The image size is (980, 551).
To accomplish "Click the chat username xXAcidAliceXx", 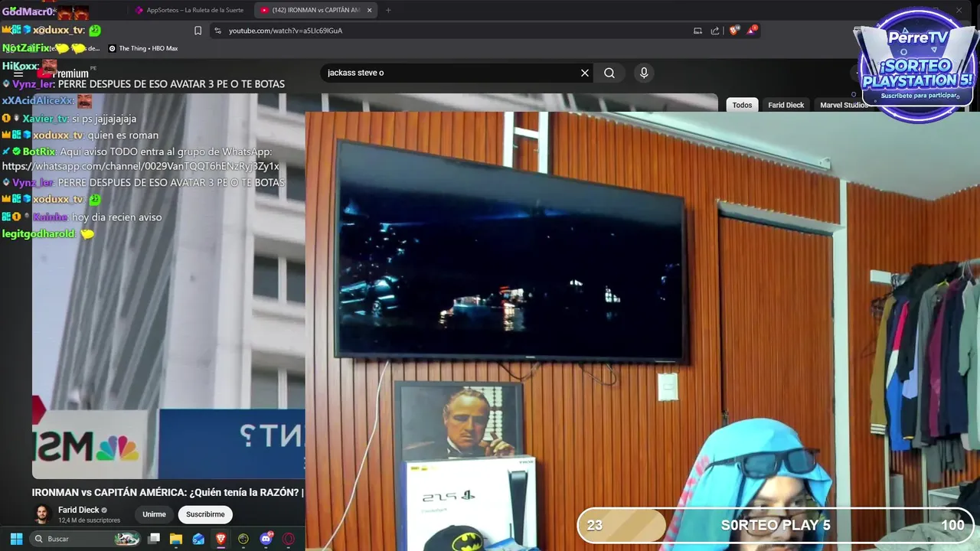I will coord(38,101).
